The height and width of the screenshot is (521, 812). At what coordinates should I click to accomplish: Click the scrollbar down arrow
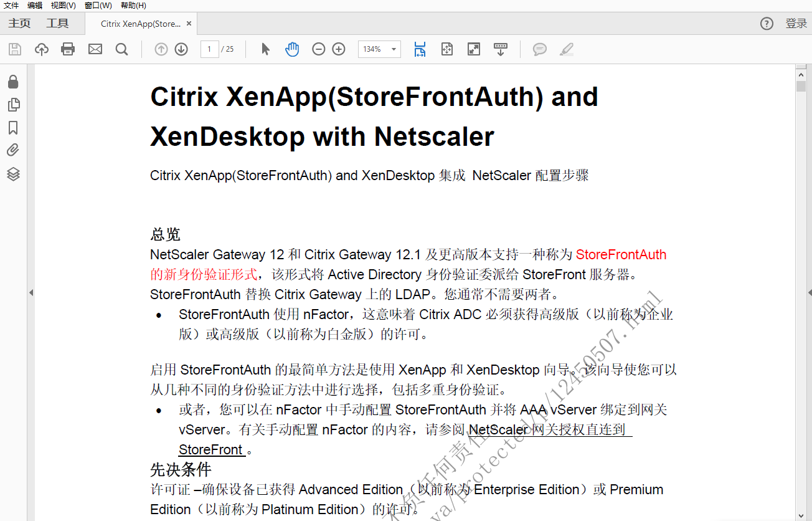(801, 515)
